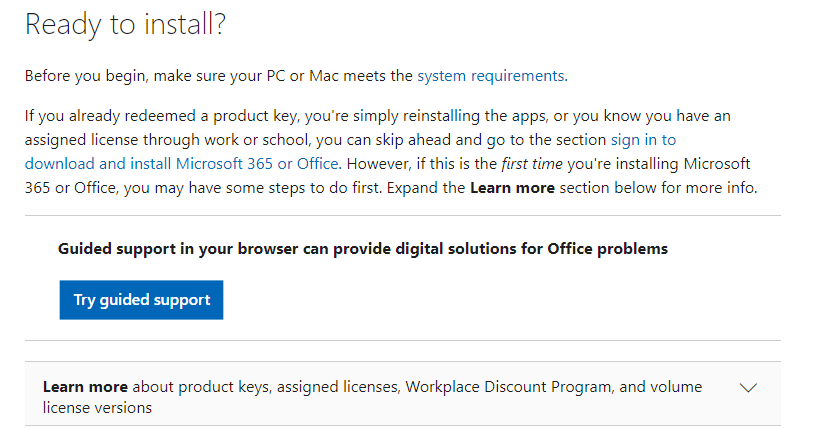This screenshot has height=429, width=816.
Task: Click bold "Learn more" in the intro paragraph
Action: pos(512,187)
